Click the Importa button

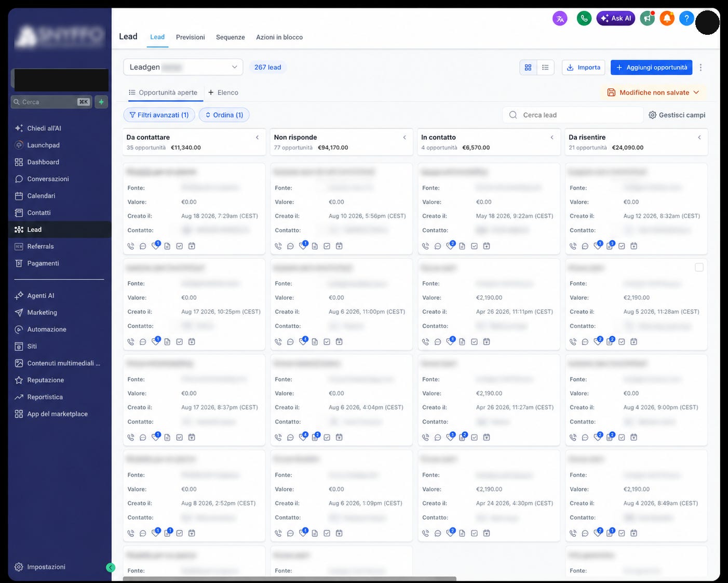tap(584, 68)
